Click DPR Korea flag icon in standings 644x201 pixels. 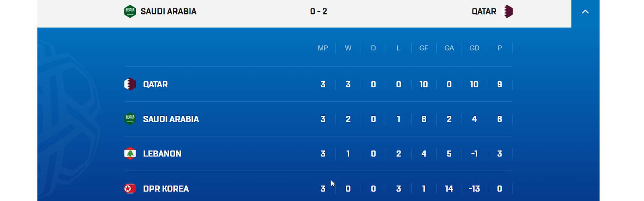[130, 188]
